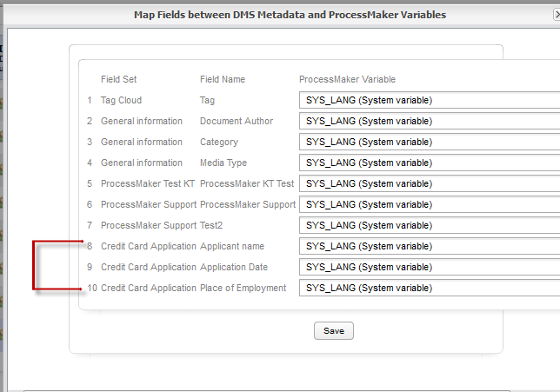Click Credit Card Application in row 10
560x392 pixels.
(x=149, y=288)
